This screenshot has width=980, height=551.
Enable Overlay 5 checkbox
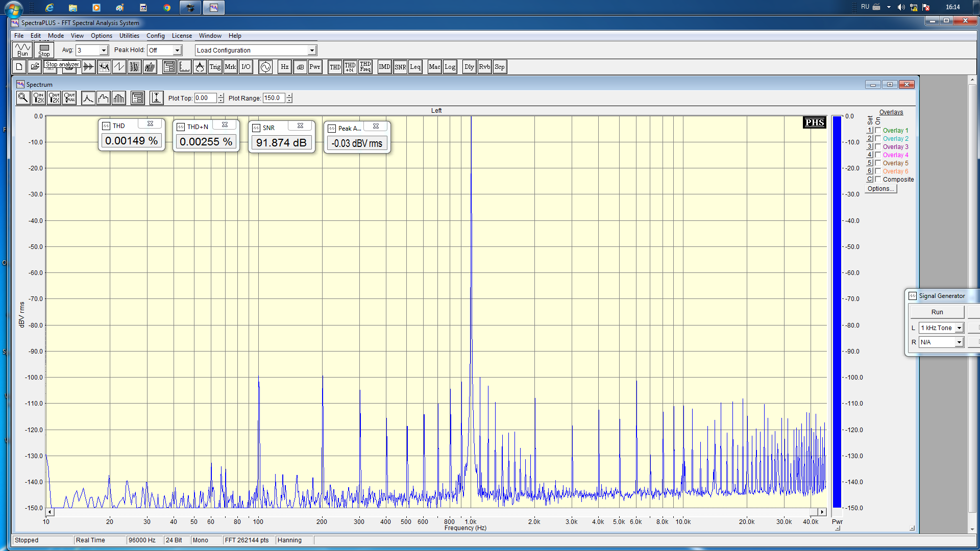878,163
